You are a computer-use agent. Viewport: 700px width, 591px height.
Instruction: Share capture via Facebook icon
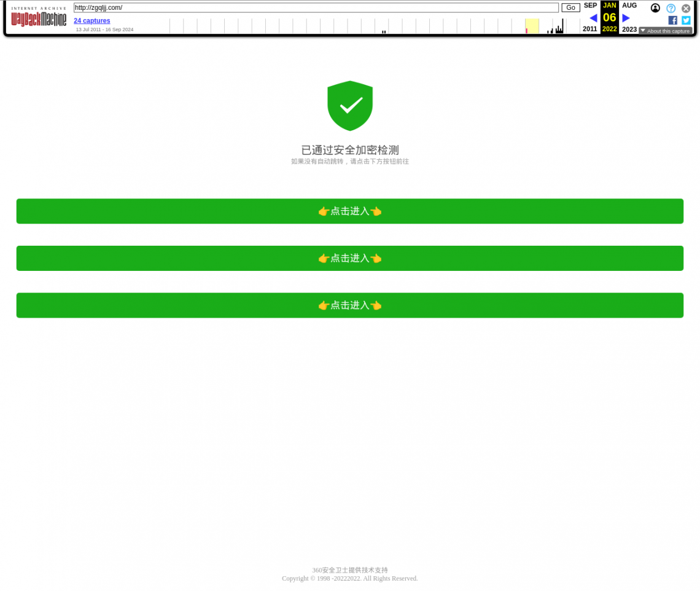point(672,20)
